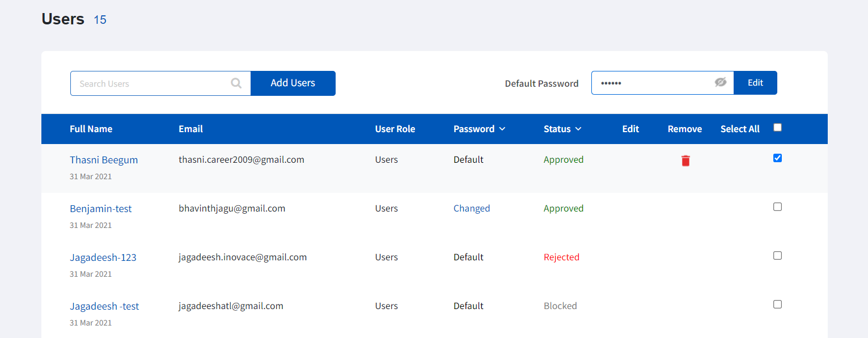
Task: Mark the Jagadeesh -test row checkbox
Action: [777, 305]
